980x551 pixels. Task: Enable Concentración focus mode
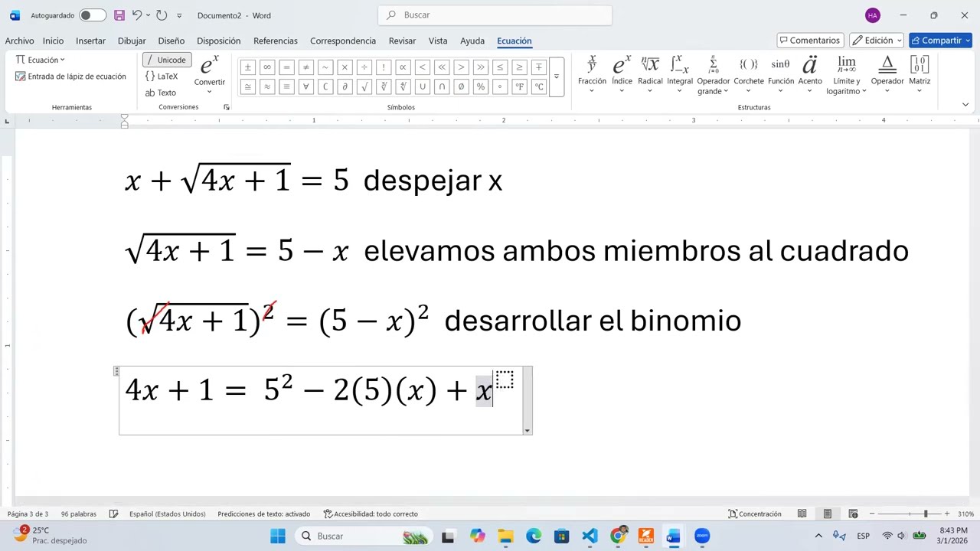[x=755, y=514]
